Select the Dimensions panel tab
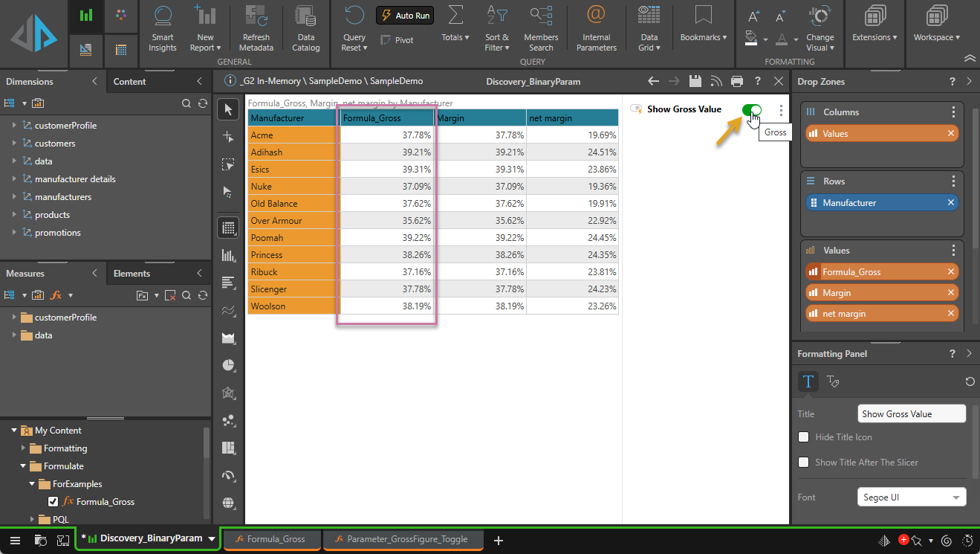This screenshot has height=554, width=980. coord(30,82)
